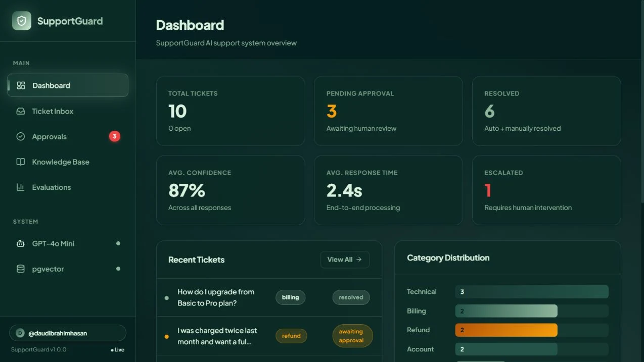Click the orange Refund category bar
The height and width of the screenshot is (362, 644).
(x=506, y=330)
